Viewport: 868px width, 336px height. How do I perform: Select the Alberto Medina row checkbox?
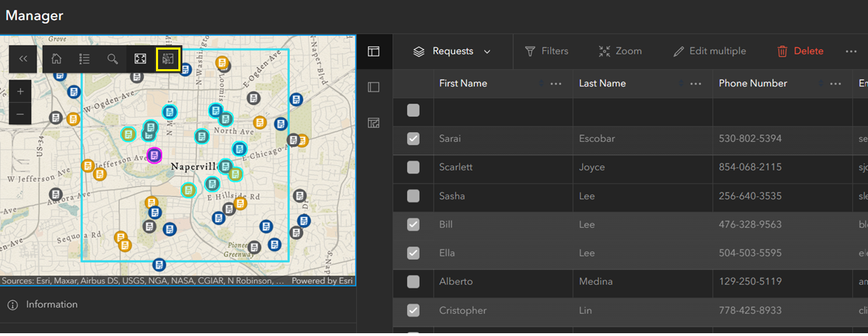coord(413,282)
